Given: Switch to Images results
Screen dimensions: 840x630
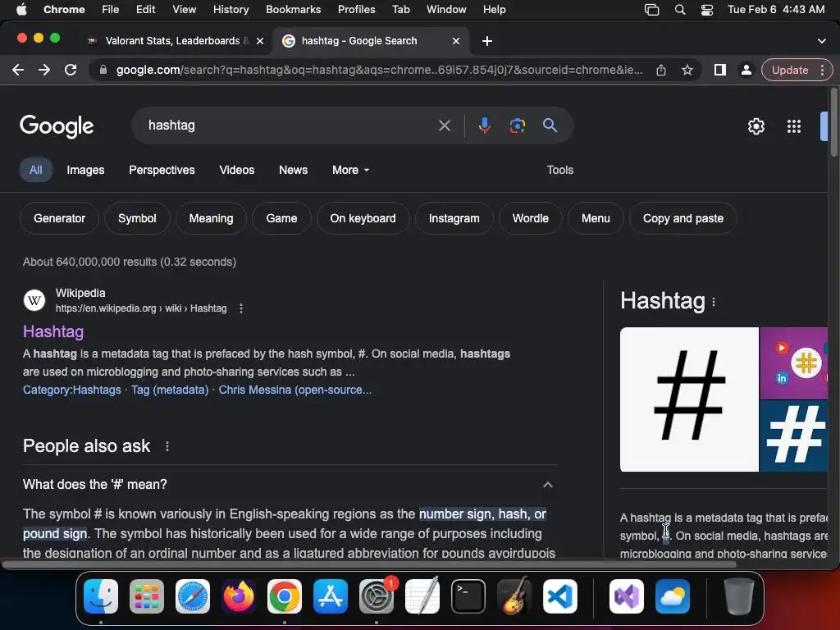Looking at the screenshot, I should (85, 170).
